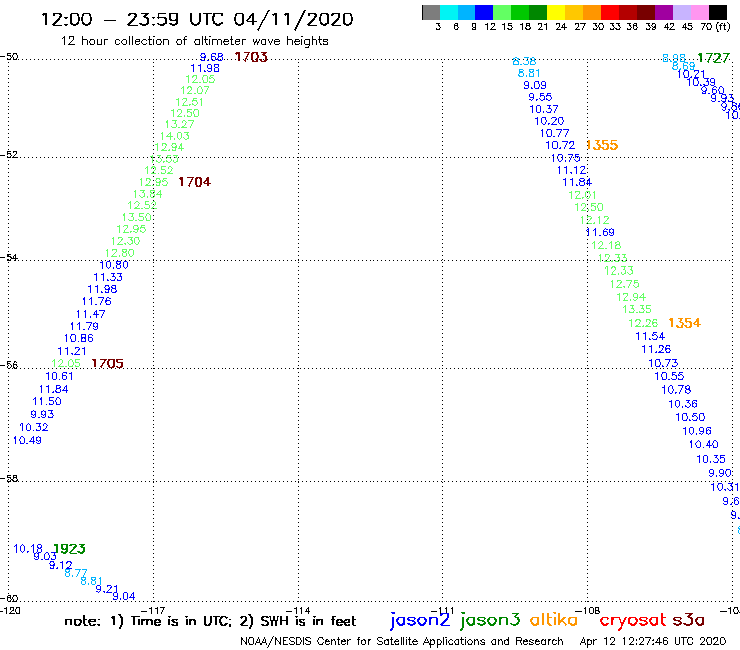Click the orange time marker '1355'
This screenshot has height=650, width=740.
pyautogui.click(x=602, y=145)
